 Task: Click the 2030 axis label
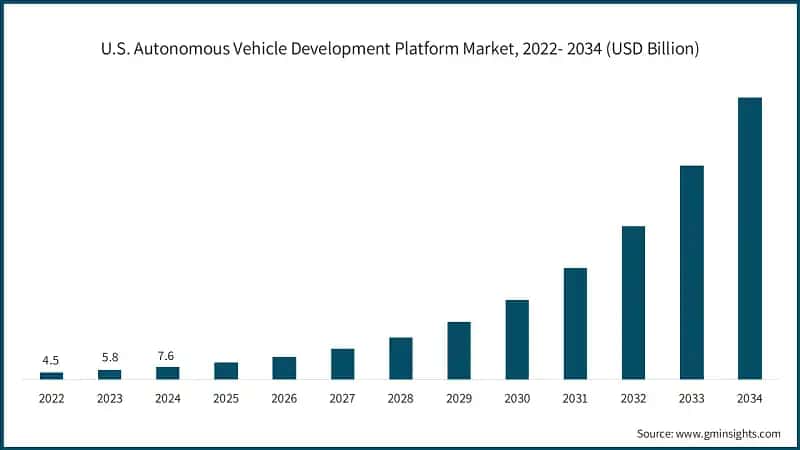coord(517,398)
